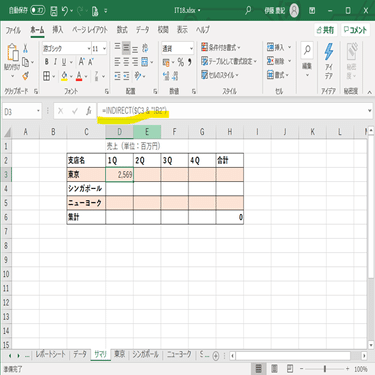Switch to Normal view in status bar
Image resolution: width=375 pixels, height=375 pixels.
pyautogui.click(x=258, y=369)
